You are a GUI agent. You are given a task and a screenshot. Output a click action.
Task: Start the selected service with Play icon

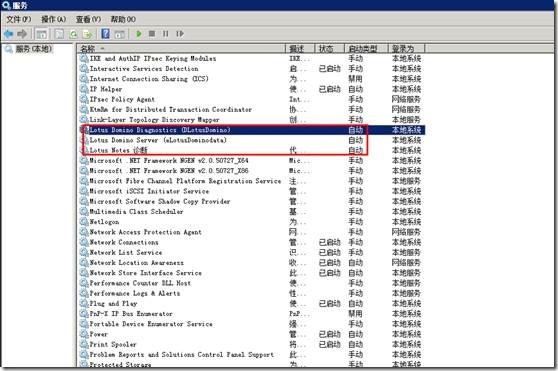click(x=139, y=34)
